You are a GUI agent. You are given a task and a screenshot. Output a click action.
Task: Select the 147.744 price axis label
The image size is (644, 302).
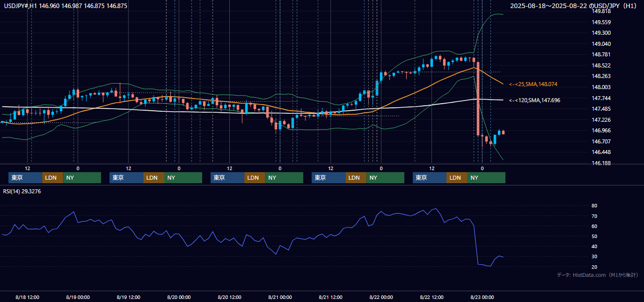(601, 98)
